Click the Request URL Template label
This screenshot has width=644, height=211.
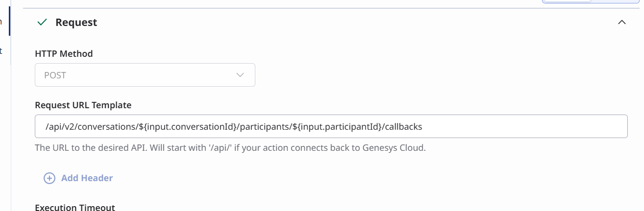pyautogui.click(x=83, y=105)
